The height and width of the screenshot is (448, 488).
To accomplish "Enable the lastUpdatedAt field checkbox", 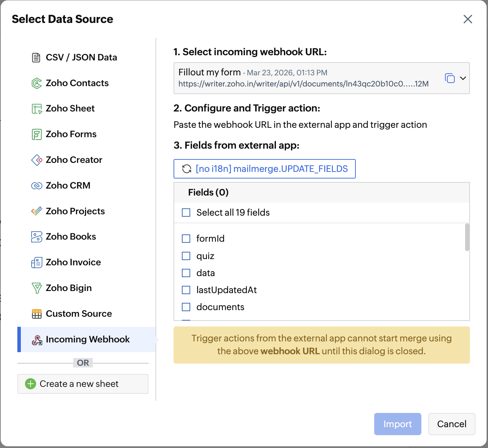I will point(186,290).
